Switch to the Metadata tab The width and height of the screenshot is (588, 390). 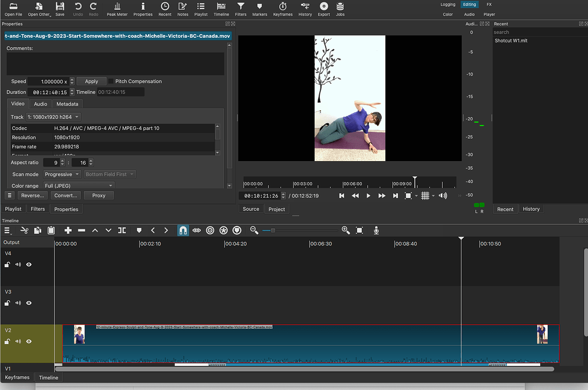[67, 104]
